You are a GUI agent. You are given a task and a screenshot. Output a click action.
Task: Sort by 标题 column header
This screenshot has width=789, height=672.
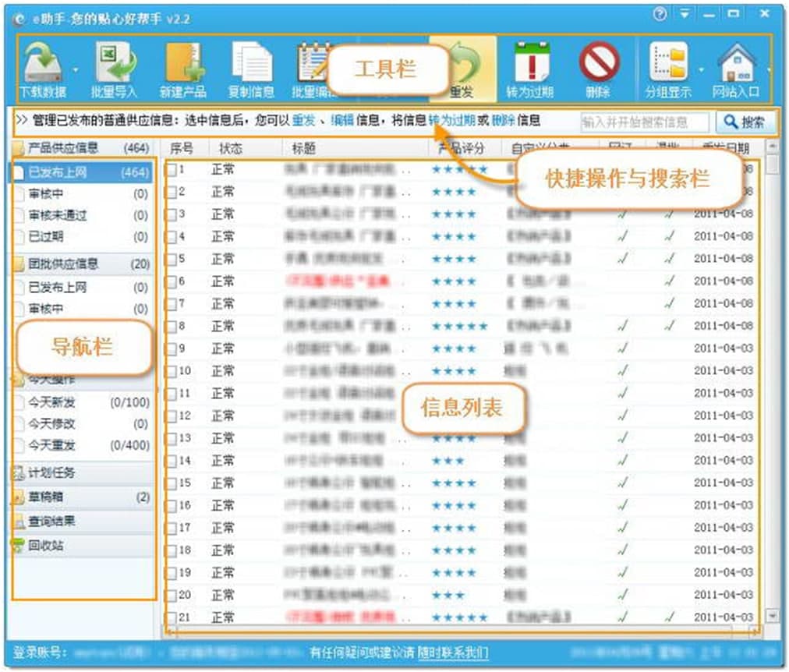[x=303, y=148]
